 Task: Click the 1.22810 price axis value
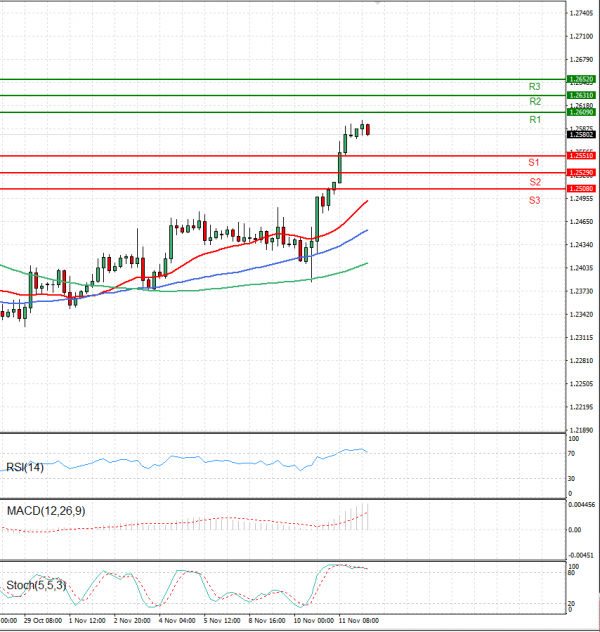581,361
